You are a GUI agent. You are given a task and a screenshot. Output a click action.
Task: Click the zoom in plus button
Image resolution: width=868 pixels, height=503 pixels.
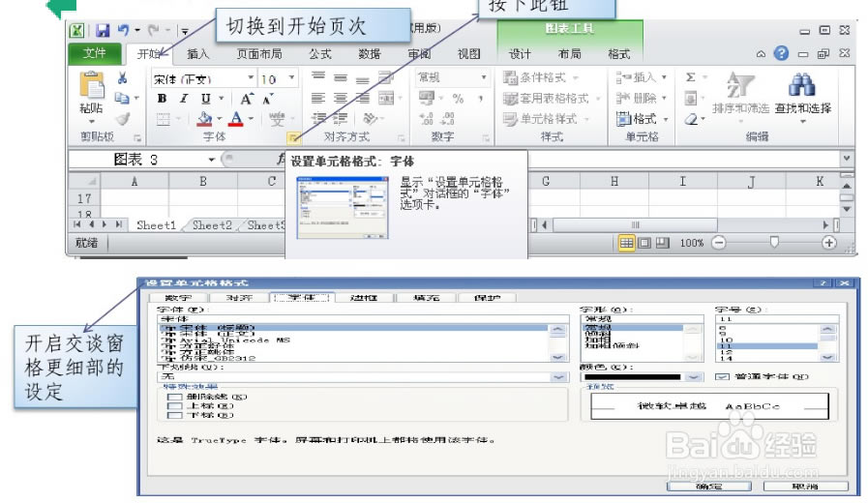click(x=828, y=243)
